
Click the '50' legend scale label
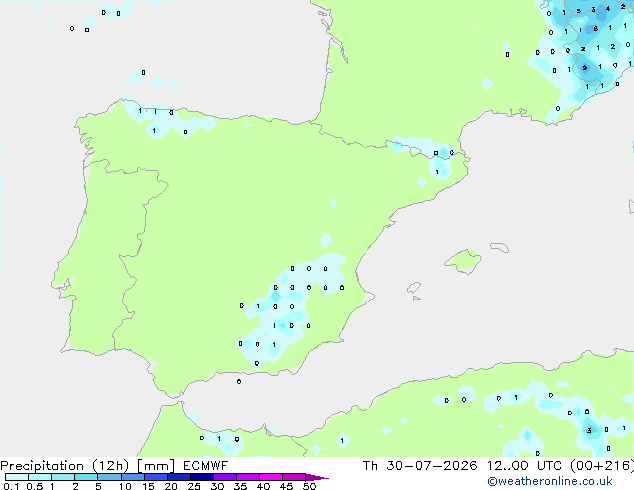[x=309, y=486]
